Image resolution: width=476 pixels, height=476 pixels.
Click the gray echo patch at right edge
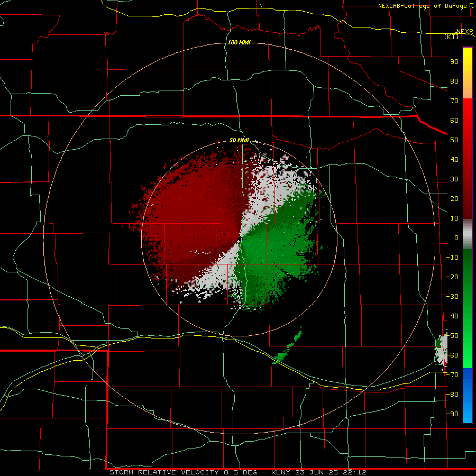(x=442, y=350)
